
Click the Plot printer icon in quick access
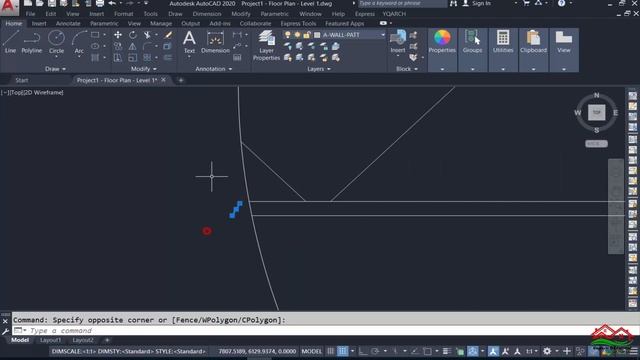(x=100, y=4)
